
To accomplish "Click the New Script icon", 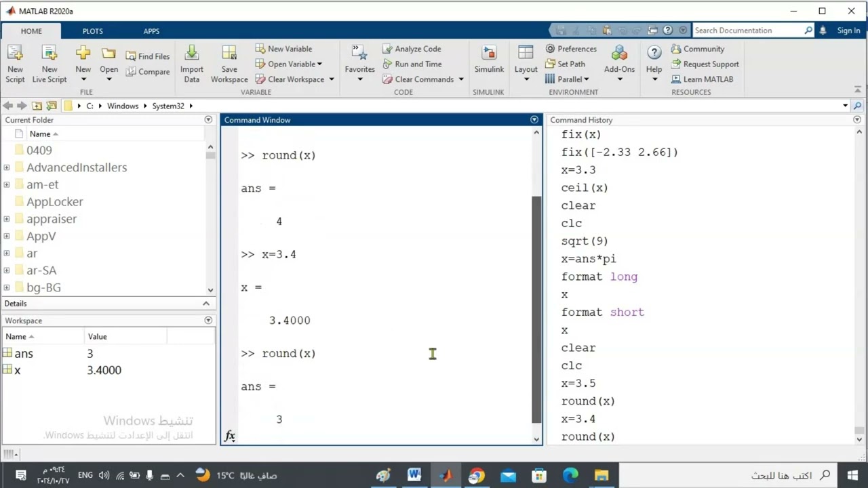I will [x=15, y=64].
